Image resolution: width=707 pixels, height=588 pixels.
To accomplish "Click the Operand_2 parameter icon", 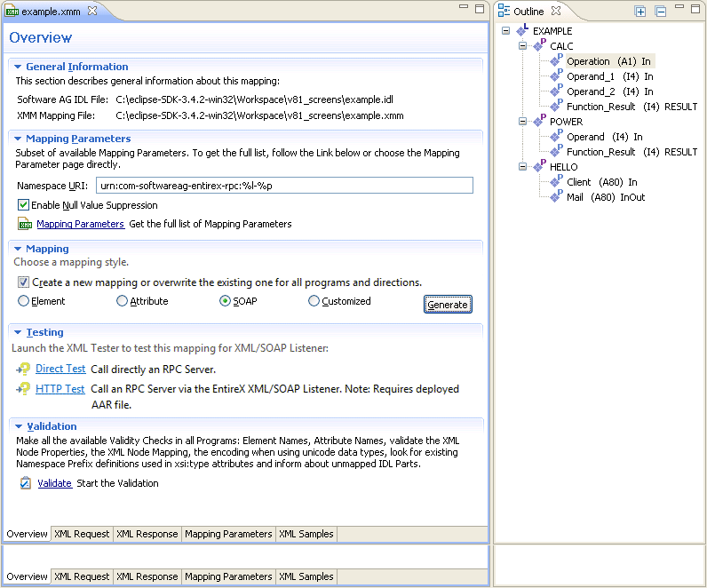I will [556, 91].
